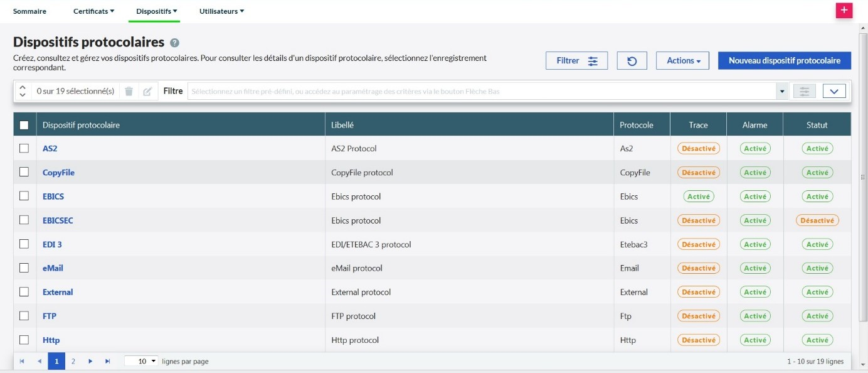Click the refresh icon button

(632, 61)
